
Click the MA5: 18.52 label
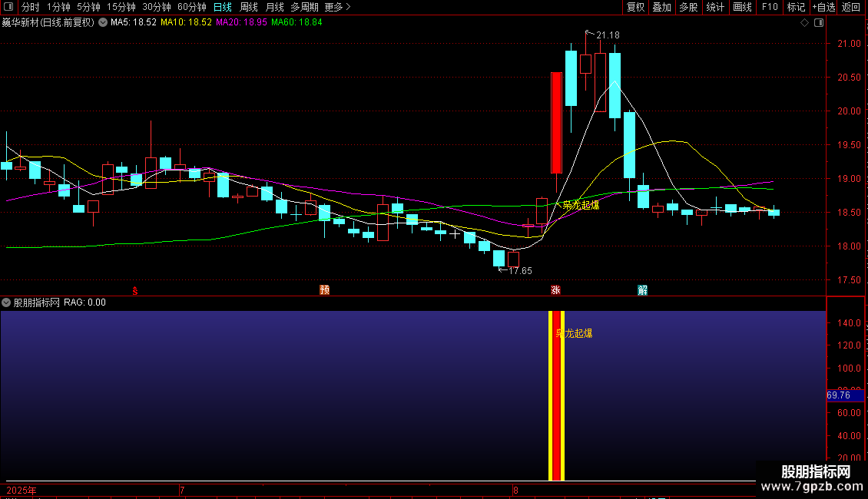[134, 22]
